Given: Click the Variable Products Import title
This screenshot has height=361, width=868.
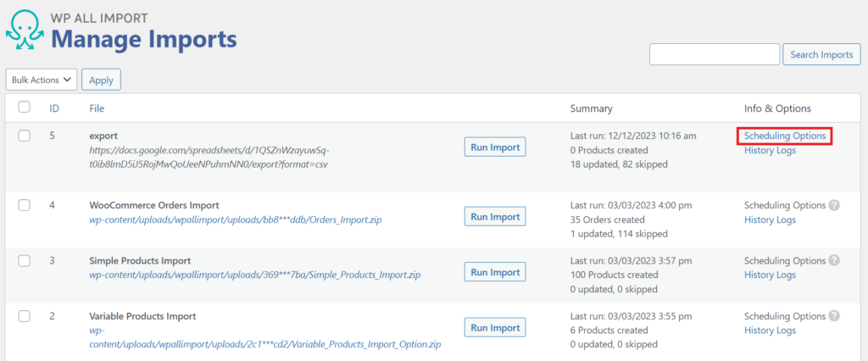Looking at the screenshot, I should 142,317.
